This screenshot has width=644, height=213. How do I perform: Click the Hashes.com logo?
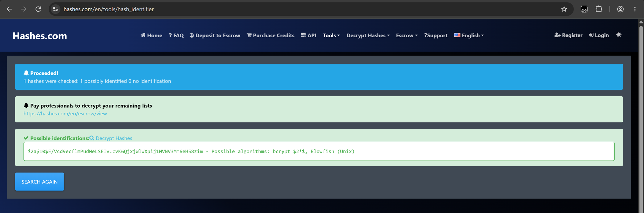coord(40,36)
